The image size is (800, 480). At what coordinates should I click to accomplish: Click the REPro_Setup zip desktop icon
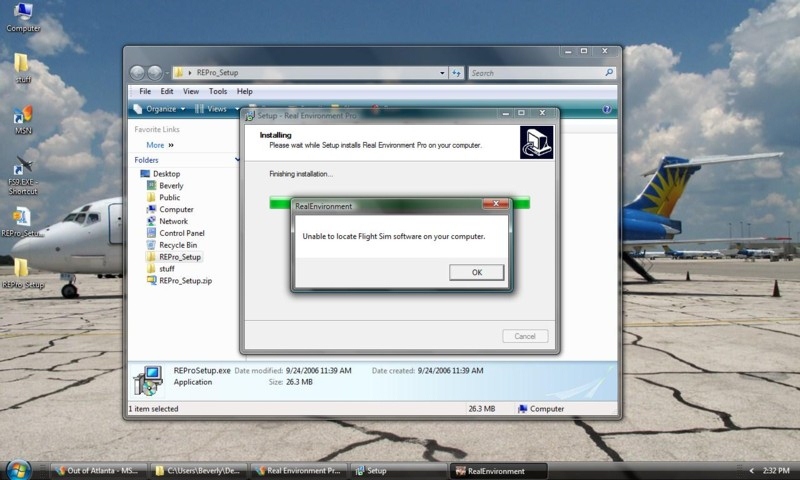pos(22,222)
